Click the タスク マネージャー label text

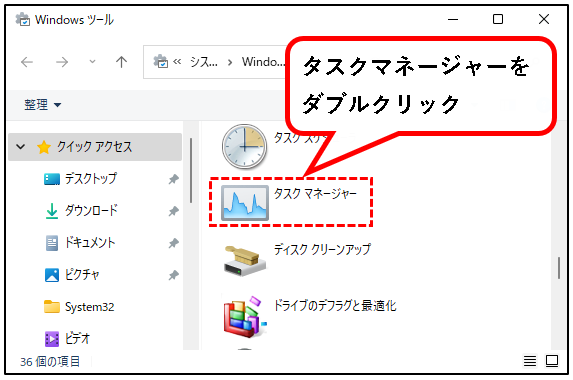[x=315, y=194]
